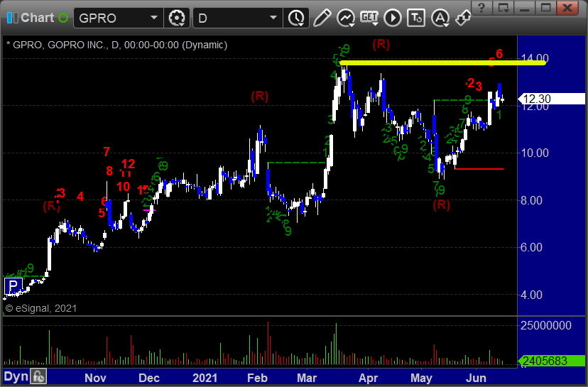Close the chart window
This screenshot has width=588, height=387.
[567, 7]
